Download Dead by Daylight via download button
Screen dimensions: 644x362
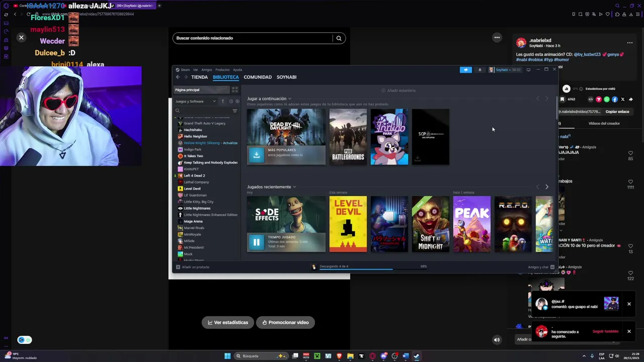point(257,155)
